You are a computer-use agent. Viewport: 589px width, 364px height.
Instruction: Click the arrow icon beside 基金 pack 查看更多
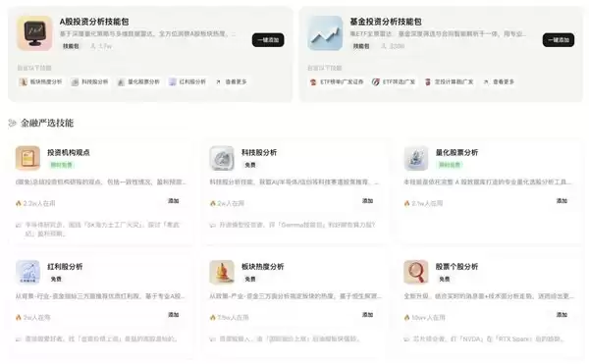pyautogui.click(x=486, y=81)
